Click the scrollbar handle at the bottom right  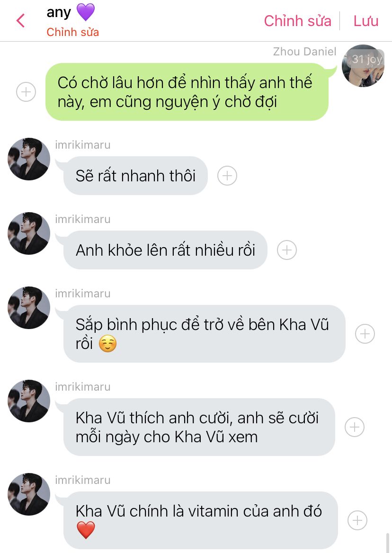[x=389, y=543]
